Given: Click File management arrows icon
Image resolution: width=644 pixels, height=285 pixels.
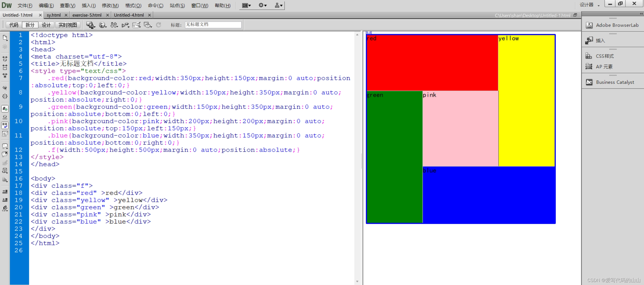Looking at the screenshot, I should pyautogui.click(x=114, y=25).
